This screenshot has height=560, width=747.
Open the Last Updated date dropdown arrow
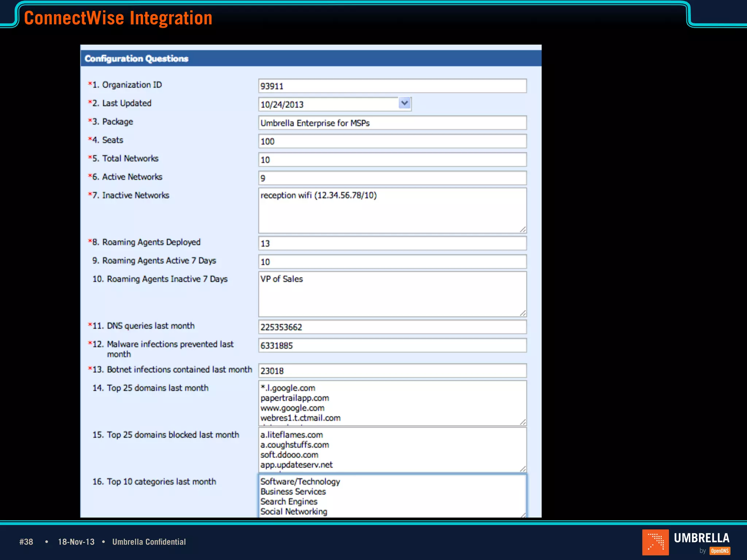tap(405, 104)
